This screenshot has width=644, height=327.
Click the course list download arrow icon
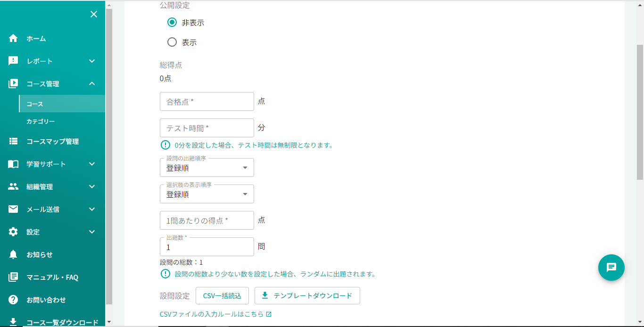point(13,322)
